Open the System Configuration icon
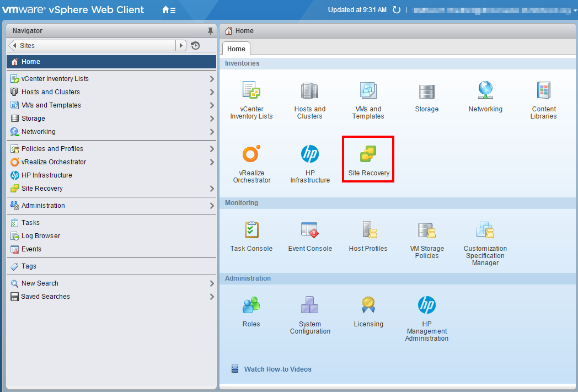The height and width of the screenshot is (392, 578). pyautogui.click(x=309, y=305)
